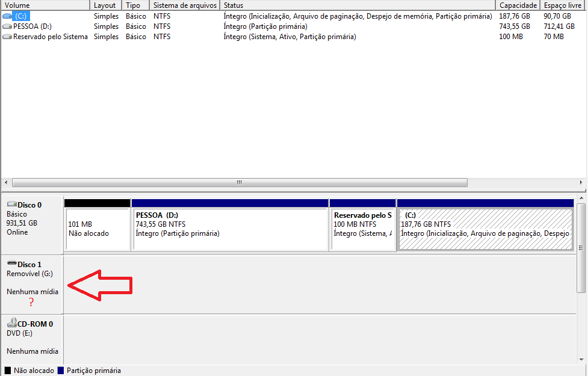The height and width of the screenshot is (376, 588).
Task: Click the 931,51 GB disk size text
Action: point(22,223)
